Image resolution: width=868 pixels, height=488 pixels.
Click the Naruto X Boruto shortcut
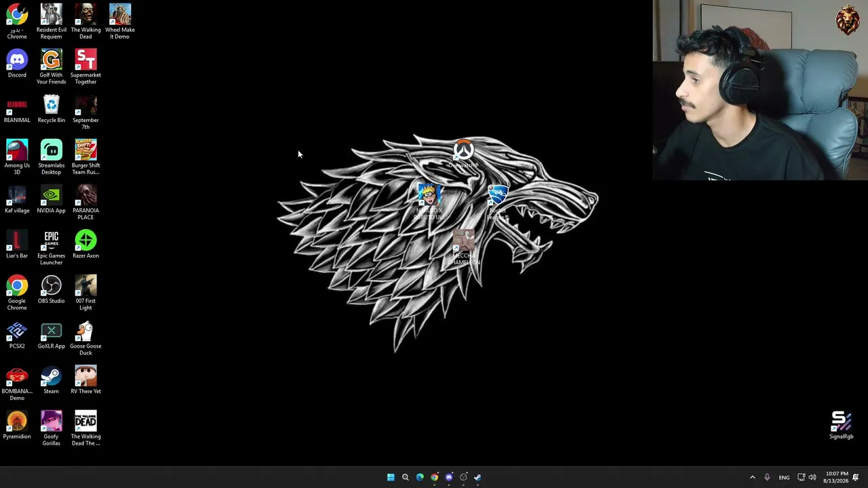coord(429,202)
